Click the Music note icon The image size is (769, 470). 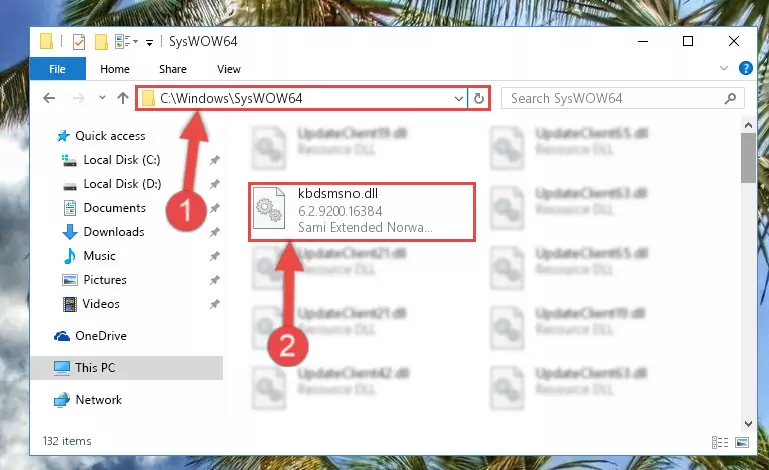pyautogui.click(x=70, y=256)
